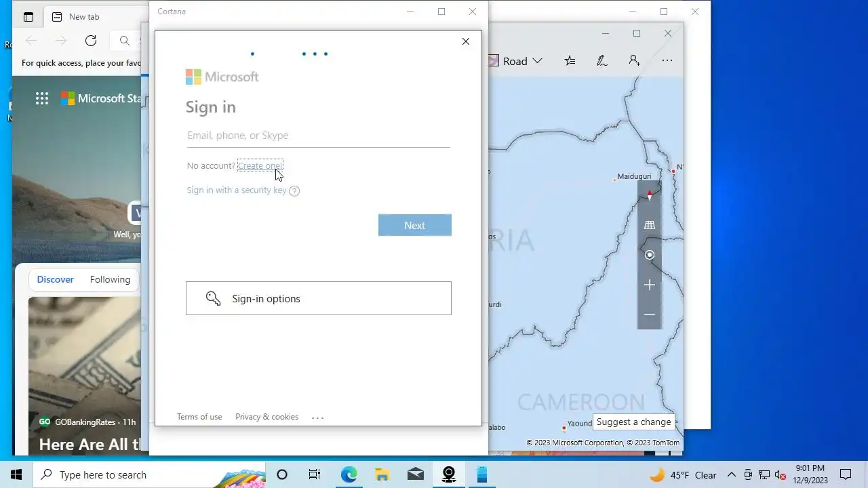The width and height of the screenshot is (868, 488).
Task: Zoom in on the map
Action: pyautogui.click(x=650, y=285)
